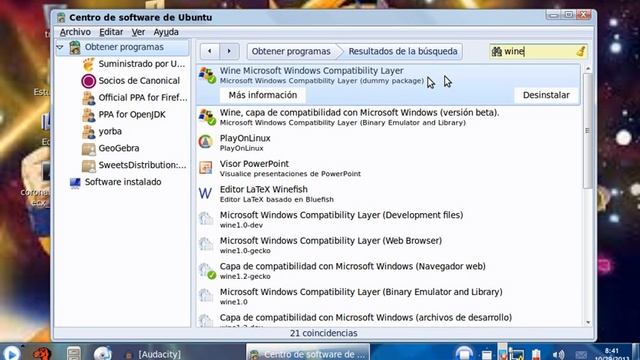This screenshot has width=640, height=360.
Task: Select Socios de Canonical entry
Action: (139, 81)
